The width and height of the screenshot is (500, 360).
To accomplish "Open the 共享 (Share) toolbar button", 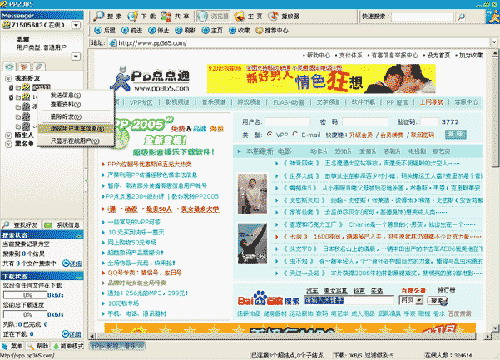I will click(175, 16).
